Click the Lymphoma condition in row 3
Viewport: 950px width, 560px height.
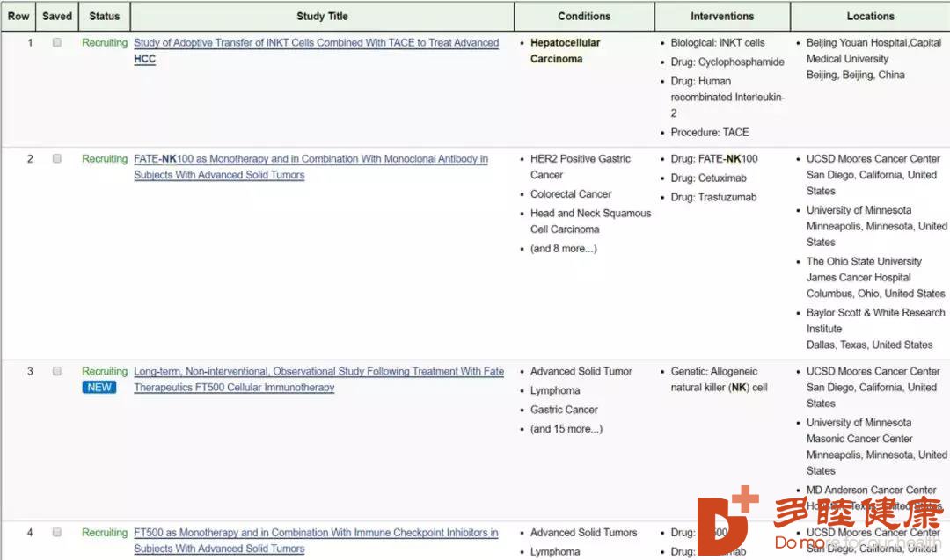coord(555,390)
